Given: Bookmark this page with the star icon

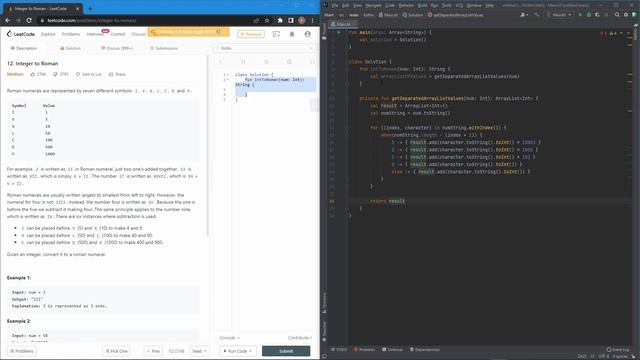Looking at the screenshot, I should point(267,20).
